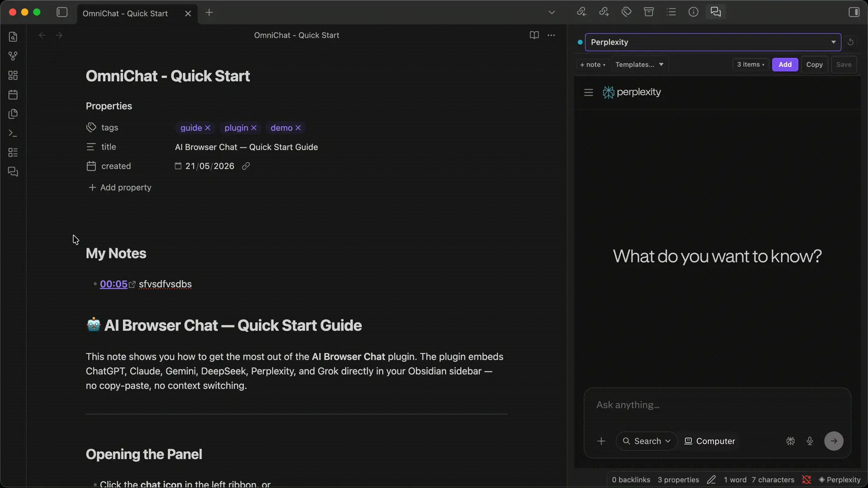Remove the guide tag
Image resolution: width=868 pixels, height=488 pixels.
point(208,128)
